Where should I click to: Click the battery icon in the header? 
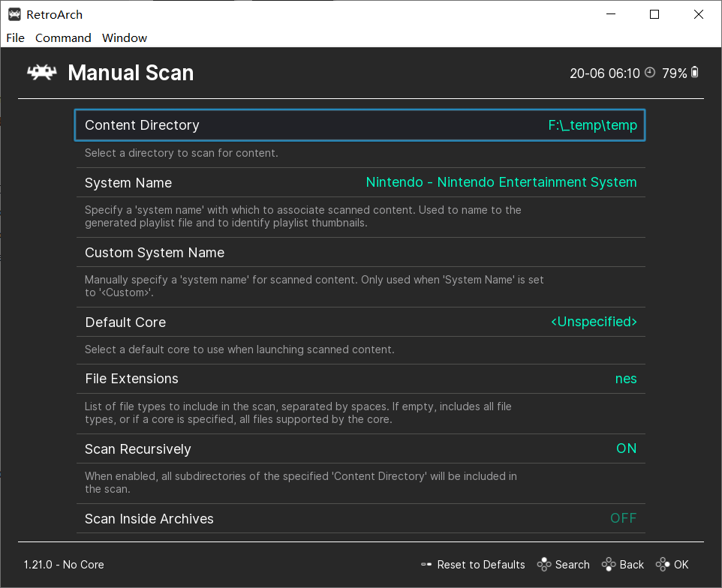tap(695, 72)
